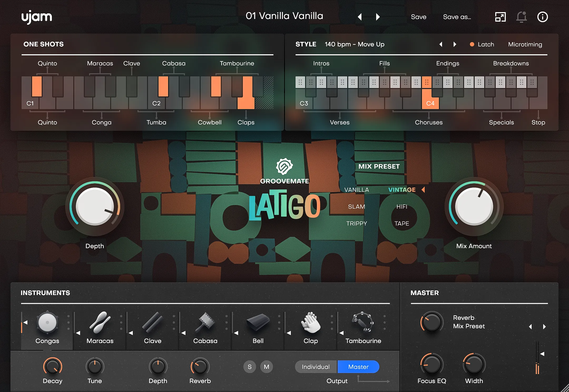The height and width of the screenshot is (392, 569).
Task: Turn the Mix Amount knob
Action: pyautogui.click(x=474, y=207)
